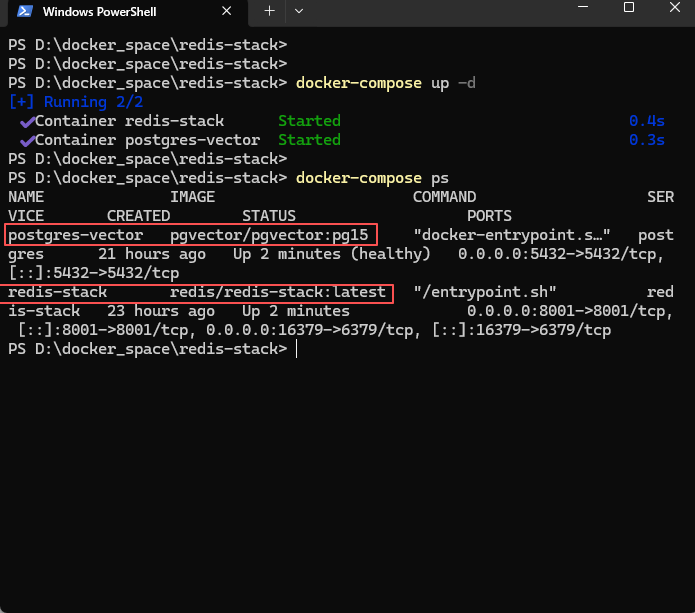Click the Started status for postgres-vector
This screenshot has height=613, width=695.
(x=309, y=140)
